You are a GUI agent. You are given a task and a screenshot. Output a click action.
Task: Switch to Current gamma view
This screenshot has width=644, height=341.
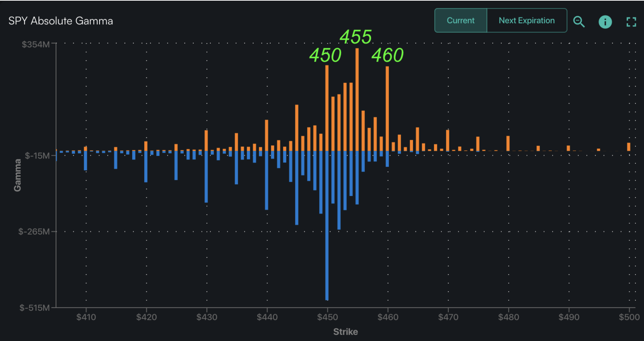460,20
